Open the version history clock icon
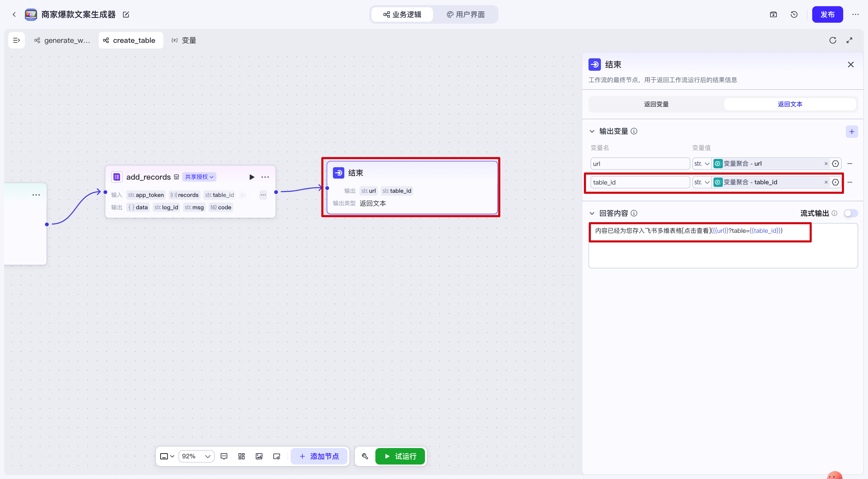Viewport: 868px width, 479px height. pos(794,14)
